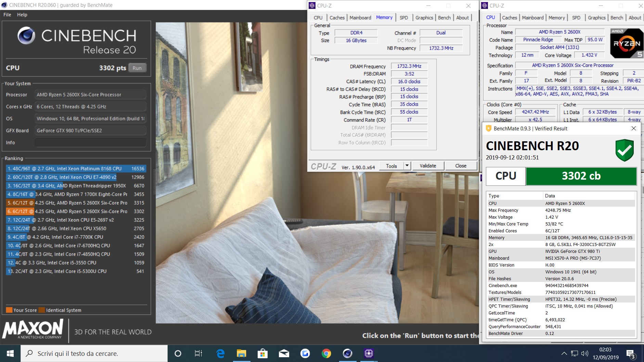Open Graphics tab in Memory CPU-Z window

pyautogui.click(x=424, y=17)
